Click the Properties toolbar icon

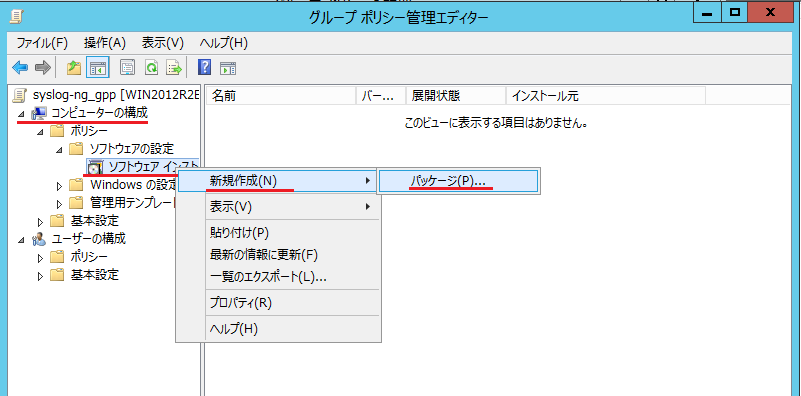point(127,67)
